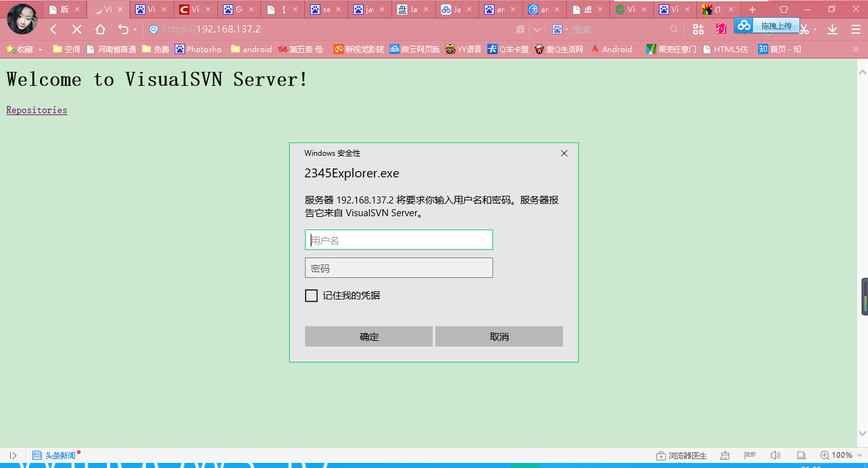Expand the 收藏 favorites dropdown arrow
The height and width of the screenshot is (468, 868).
40,50
